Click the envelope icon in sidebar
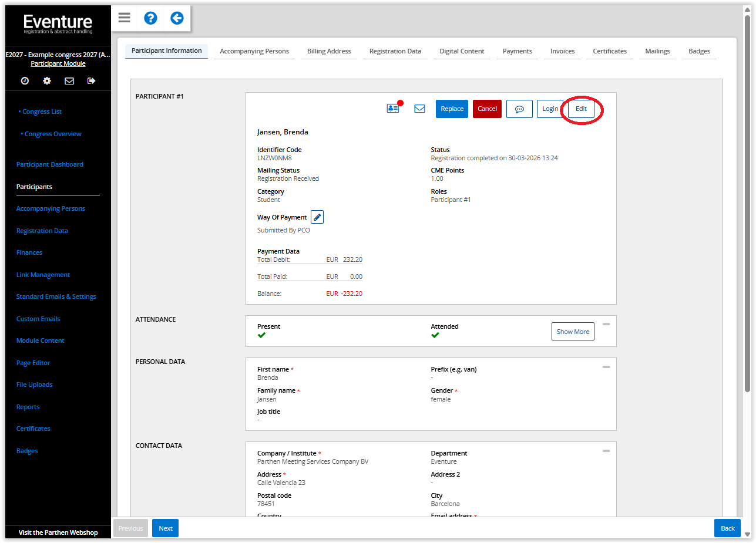Image resolution: width=756 pixels, height=543 pixels. [x=69, y=81]
